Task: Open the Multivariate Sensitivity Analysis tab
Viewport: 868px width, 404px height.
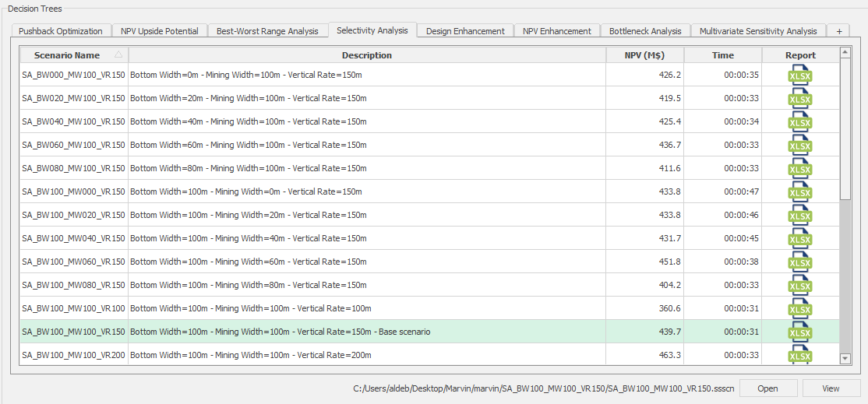Action: (x=758, y=31)
